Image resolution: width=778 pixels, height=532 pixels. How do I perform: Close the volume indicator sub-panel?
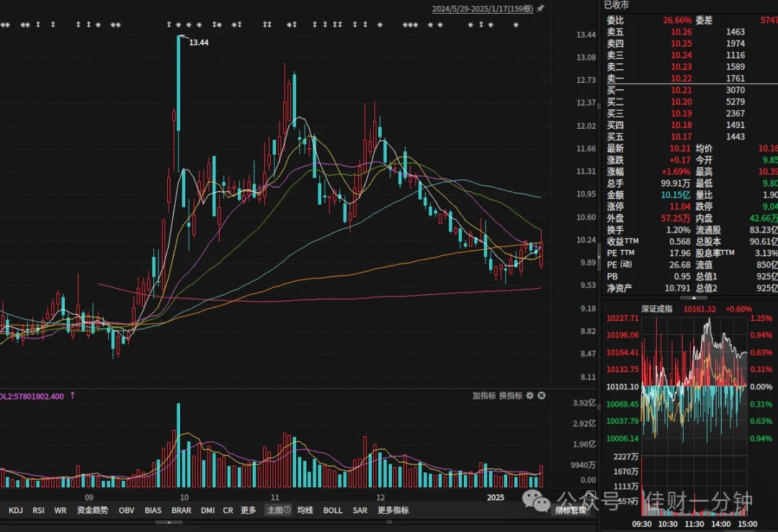click(x=541, y=395)
